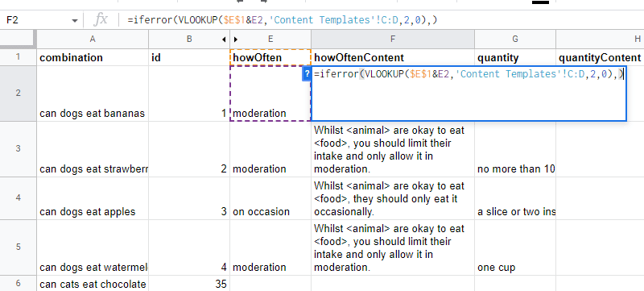This screenshot has height=291, width=644.
Task: Select the cell 'can dogs eat bananas'
Action: 93,94
